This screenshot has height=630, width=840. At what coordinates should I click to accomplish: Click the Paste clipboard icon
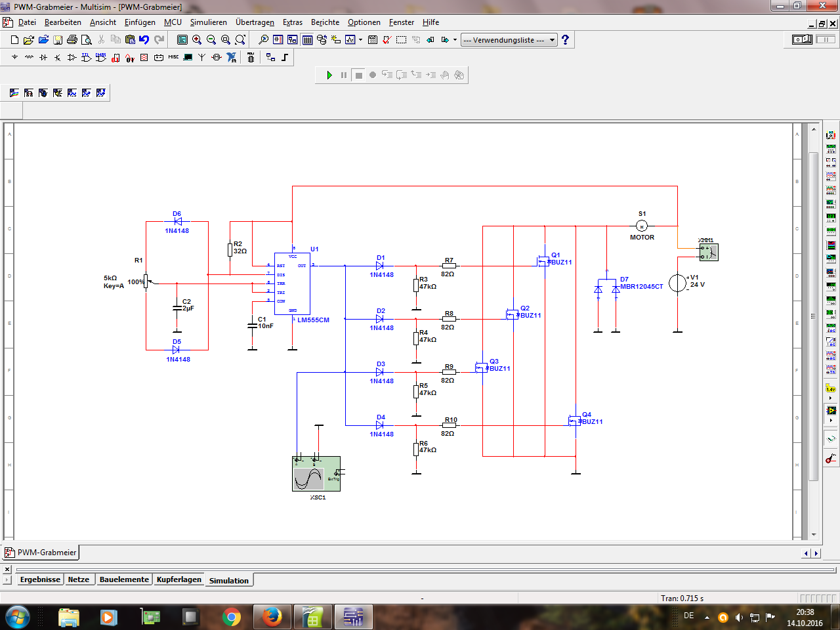[x=130, y=40]
